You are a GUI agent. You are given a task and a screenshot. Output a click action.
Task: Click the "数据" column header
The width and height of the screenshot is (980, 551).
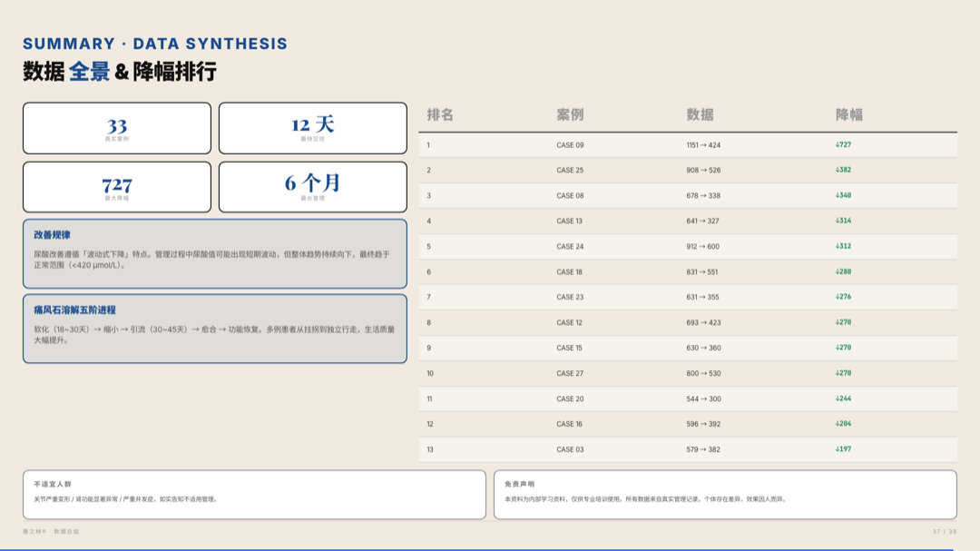[x=700, y=114]
